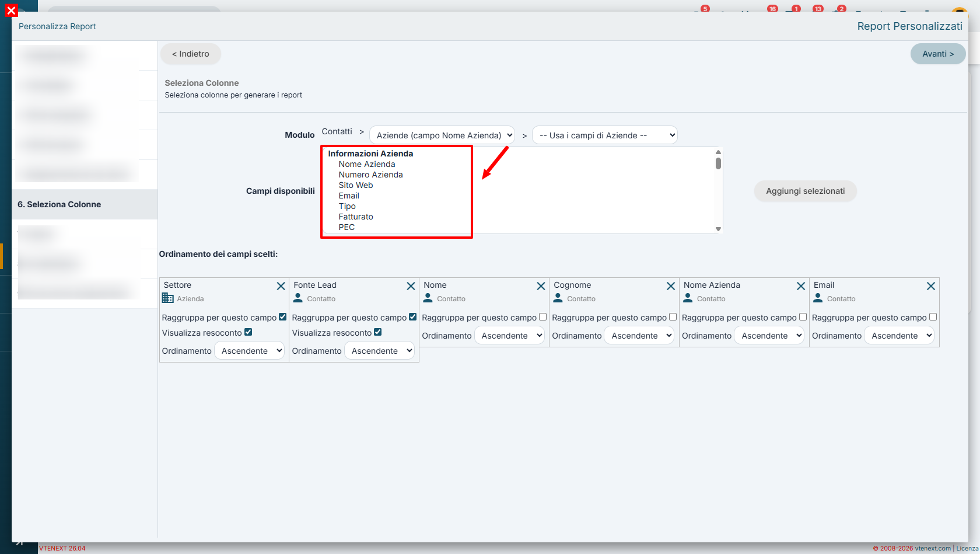Uncheck Visualizza resoconto for Settore
This screenshot has width=980, height=554.
(249, 332)
